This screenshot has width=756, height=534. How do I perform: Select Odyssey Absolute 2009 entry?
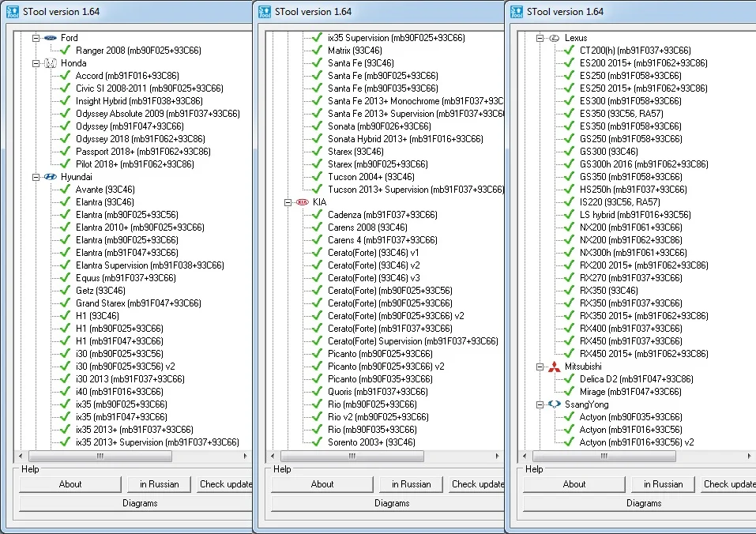point(158,114)
